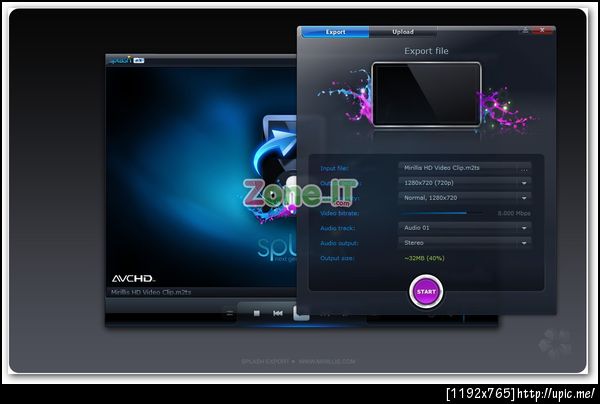Open the 1280x720 (720p) output dropdown
Viewport: 600px width, 404px height.
click(x=465, y=183)
